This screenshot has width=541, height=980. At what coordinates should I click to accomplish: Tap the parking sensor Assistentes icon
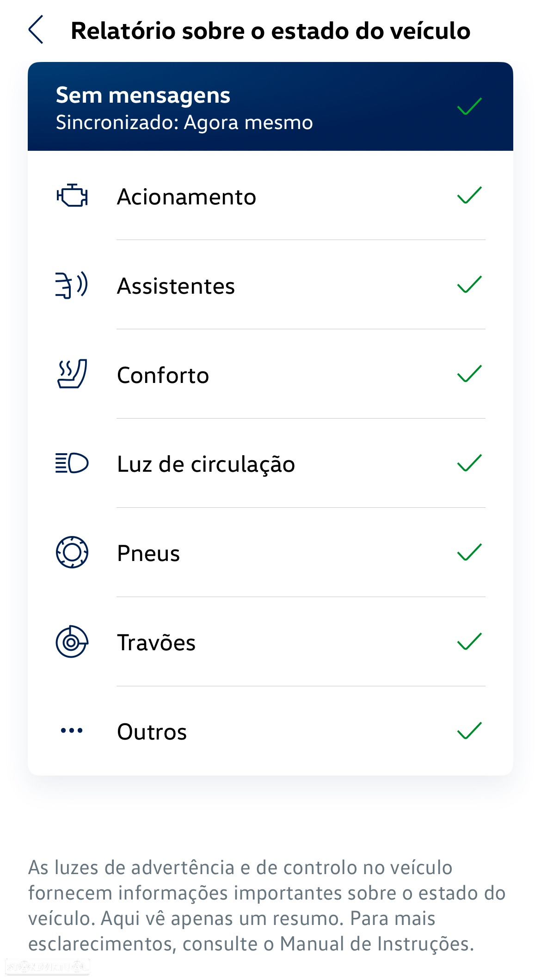tap(72, 284)
